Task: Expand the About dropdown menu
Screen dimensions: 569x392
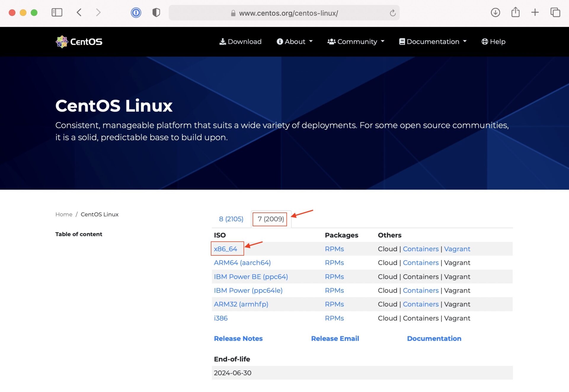Action: [x=295, y=41]
